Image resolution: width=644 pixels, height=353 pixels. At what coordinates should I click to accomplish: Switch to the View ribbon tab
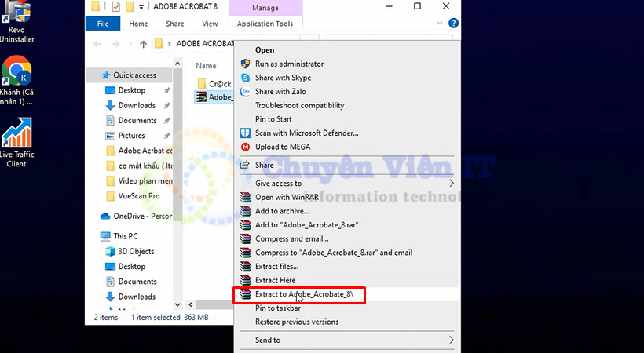pyautogui.click(x=210, y=24)
